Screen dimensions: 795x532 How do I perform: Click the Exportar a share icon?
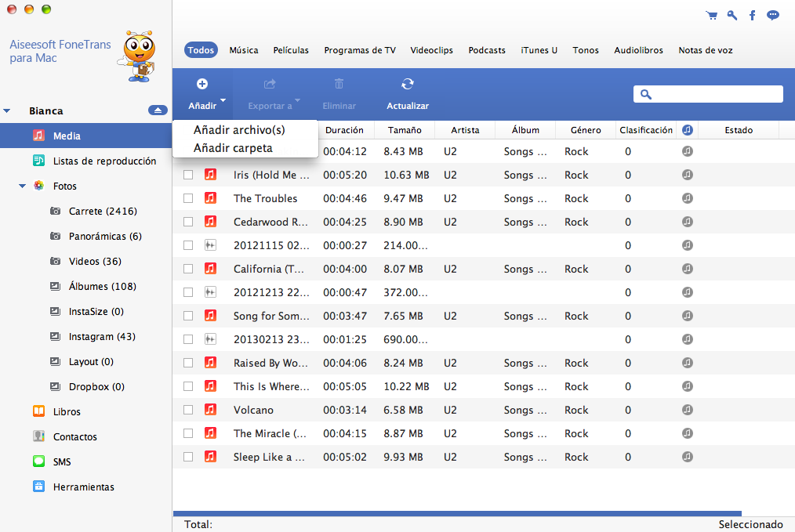coord(270,84)
